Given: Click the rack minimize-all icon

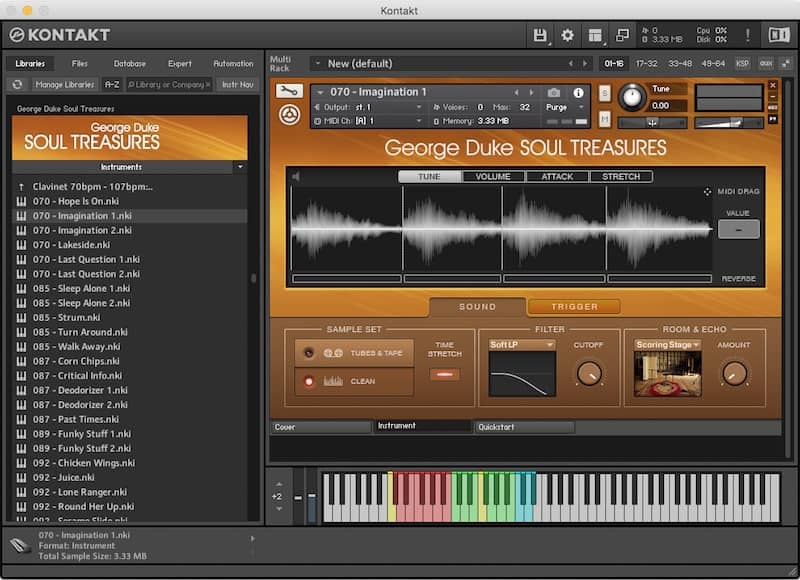Looking at the screenshot, I should click(785, 64).
